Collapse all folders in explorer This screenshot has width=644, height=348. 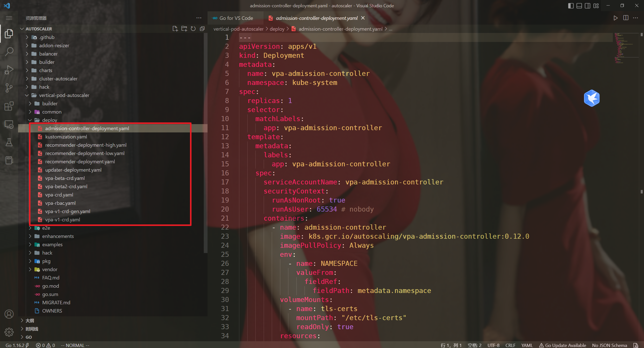[x=202, y=29]
